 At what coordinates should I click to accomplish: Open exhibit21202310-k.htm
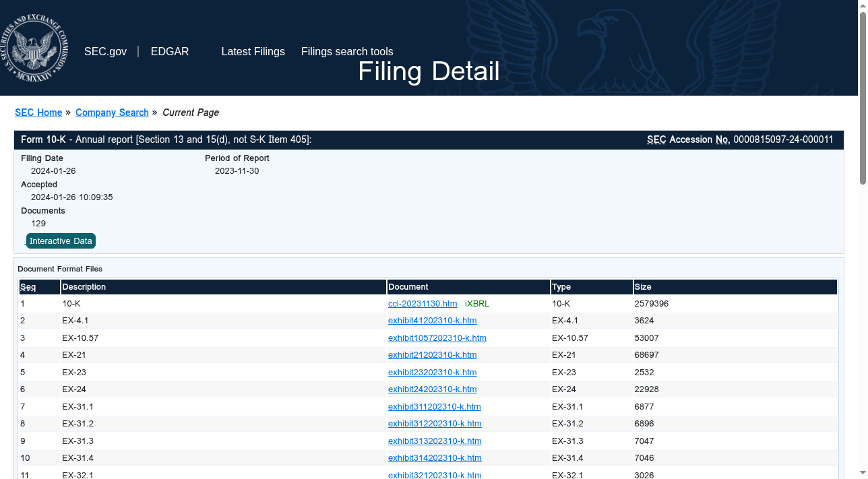coord(432,355)
